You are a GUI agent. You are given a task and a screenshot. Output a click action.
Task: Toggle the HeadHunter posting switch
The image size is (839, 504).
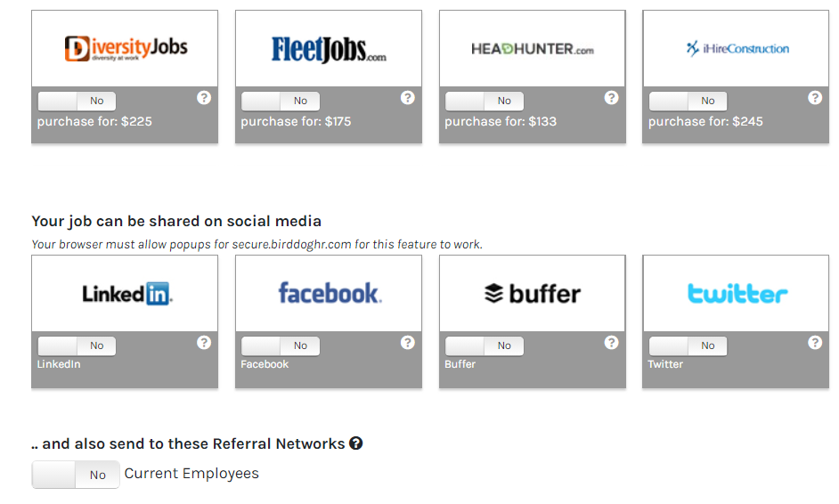point(485,101)
